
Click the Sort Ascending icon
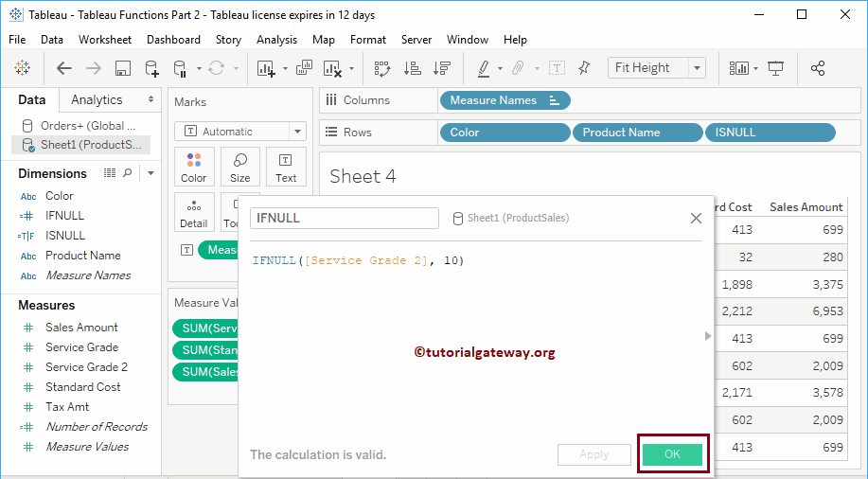point(412,68)
